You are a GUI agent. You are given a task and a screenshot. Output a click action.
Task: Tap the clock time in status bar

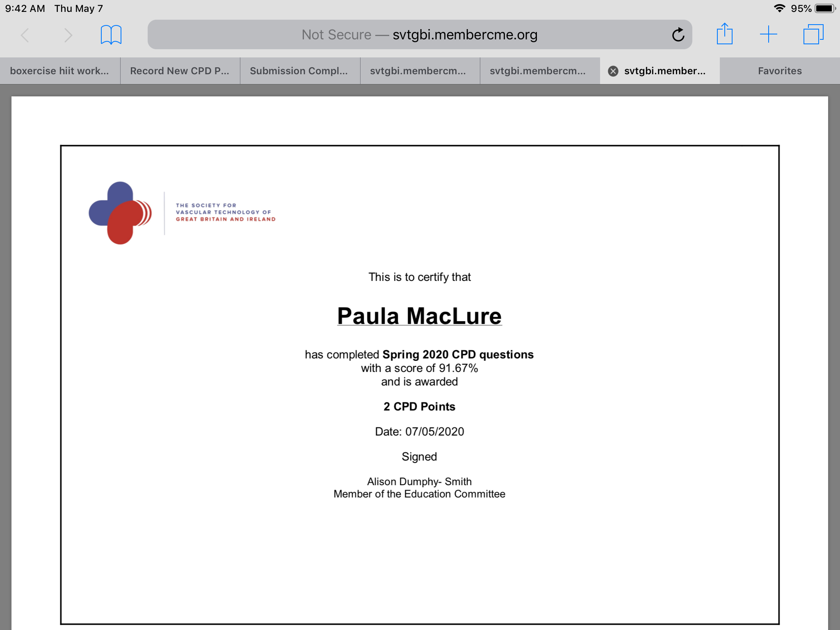point(25,9)
